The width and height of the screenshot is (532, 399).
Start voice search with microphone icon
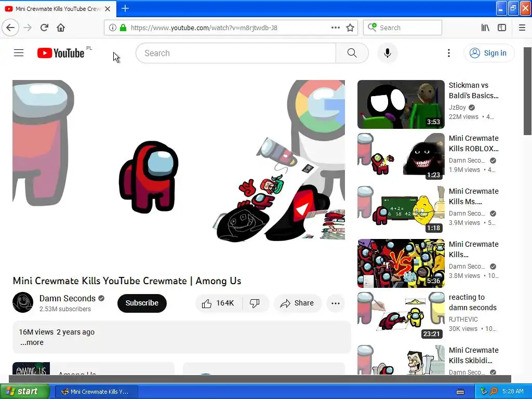(387, 53)
